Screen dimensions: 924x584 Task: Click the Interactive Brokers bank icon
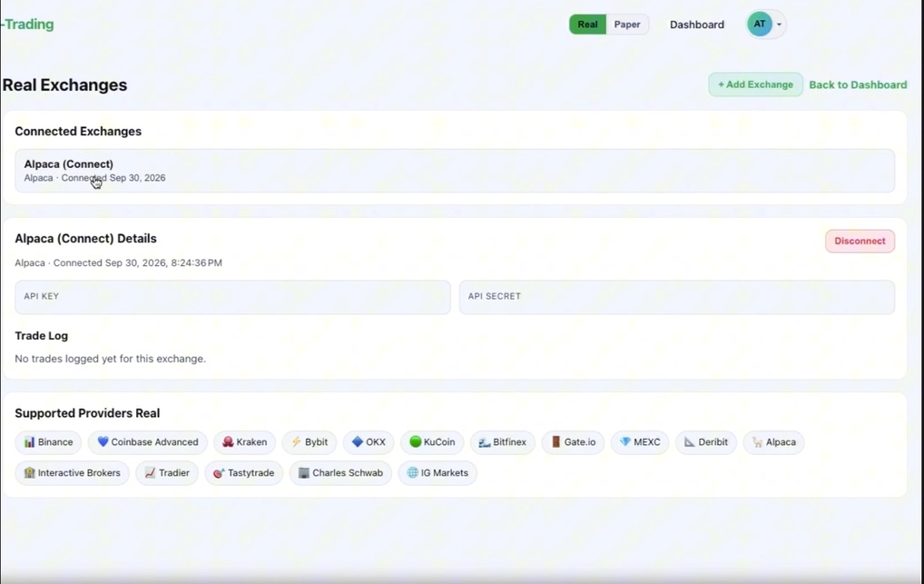[29, 472]
